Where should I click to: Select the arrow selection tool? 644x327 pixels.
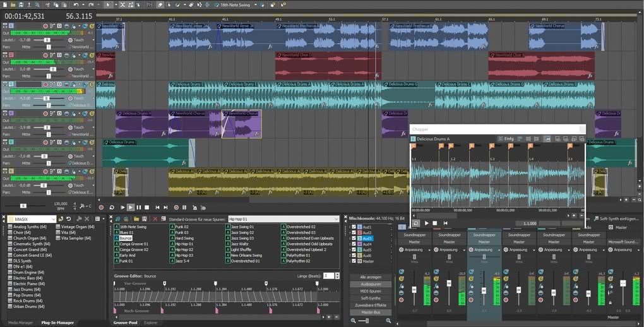coord(108,4)
